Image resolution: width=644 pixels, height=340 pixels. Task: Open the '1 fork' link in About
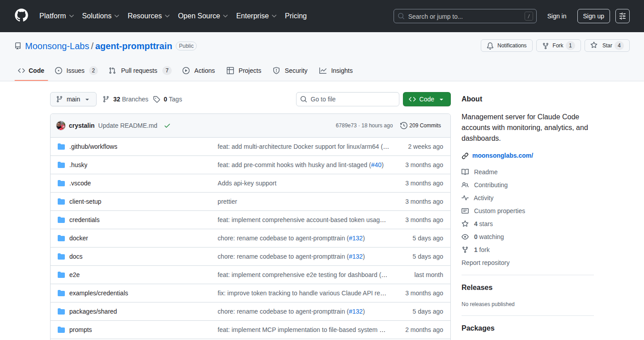click(482, 250)
